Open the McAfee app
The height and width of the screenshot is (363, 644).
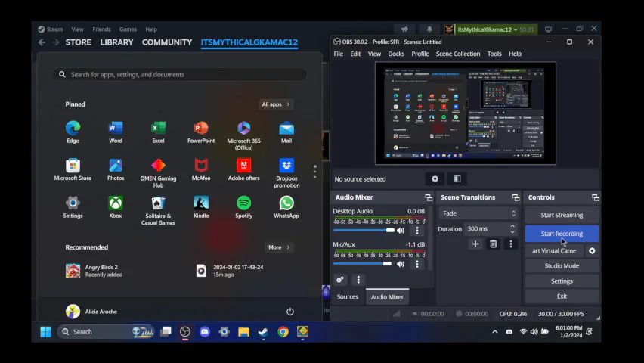coord(201,169)
